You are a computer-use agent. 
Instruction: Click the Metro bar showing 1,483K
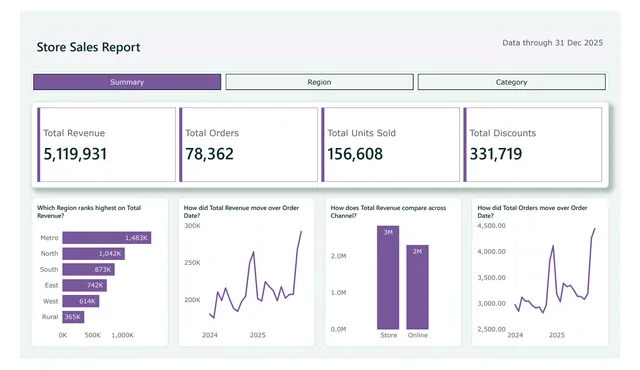tap(107, 238)
